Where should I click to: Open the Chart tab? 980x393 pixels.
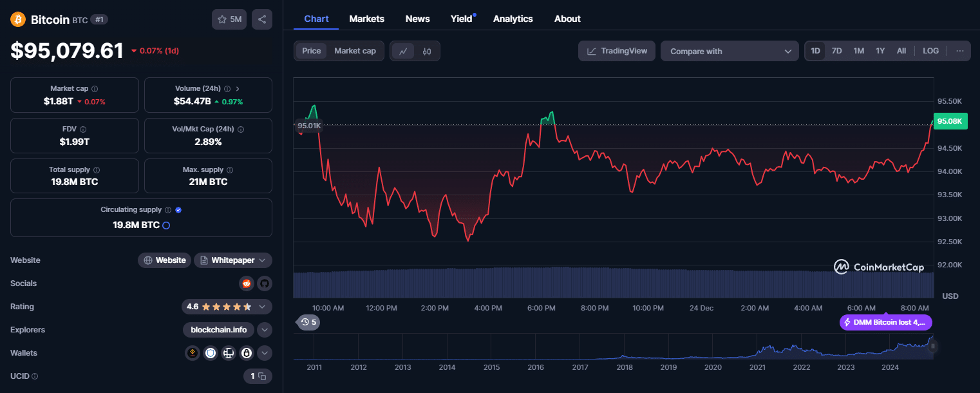(316, 19)
